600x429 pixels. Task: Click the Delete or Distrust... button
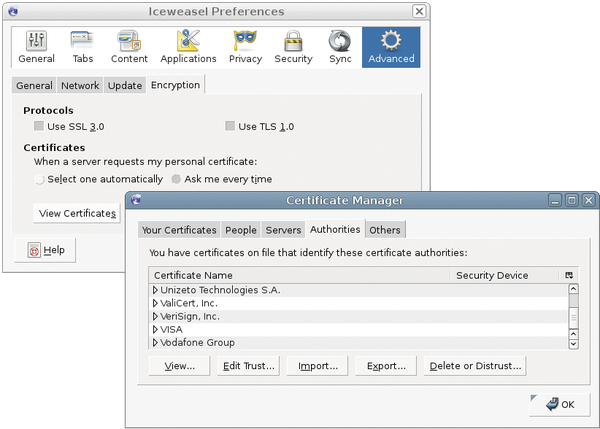click(475, 366)
